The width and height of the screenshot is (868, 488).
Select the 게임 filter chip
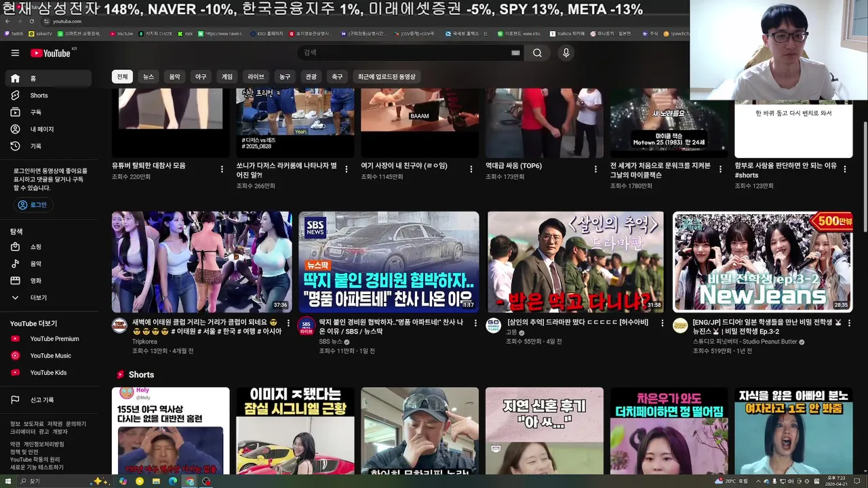pyautogui.click(x=227, y=77)
